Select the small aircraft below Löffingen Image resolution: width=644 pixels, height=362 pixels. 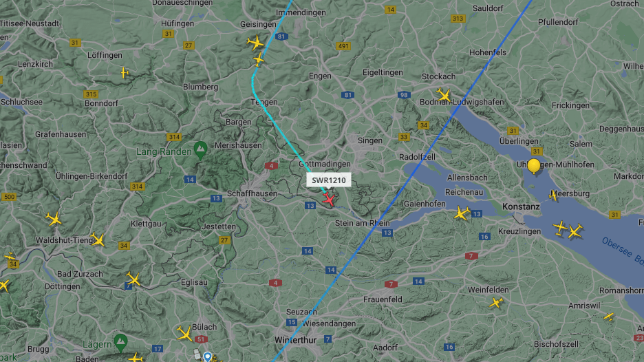[125, 73]
